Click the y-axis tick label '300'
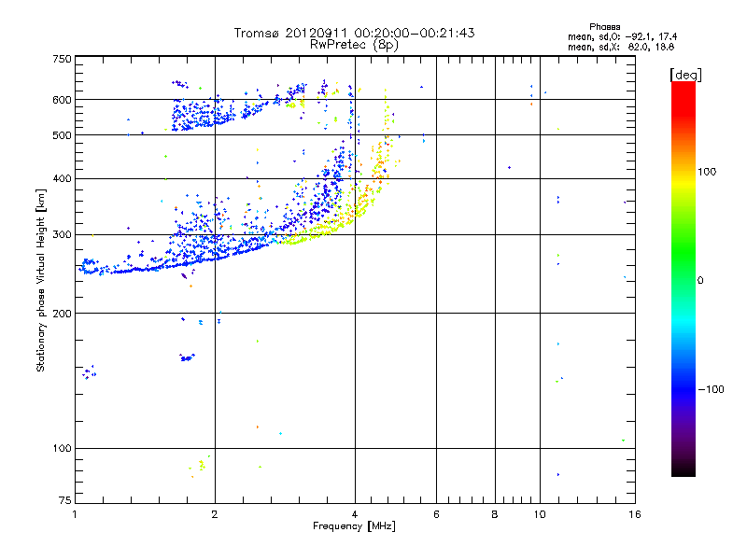 point(62,235)
